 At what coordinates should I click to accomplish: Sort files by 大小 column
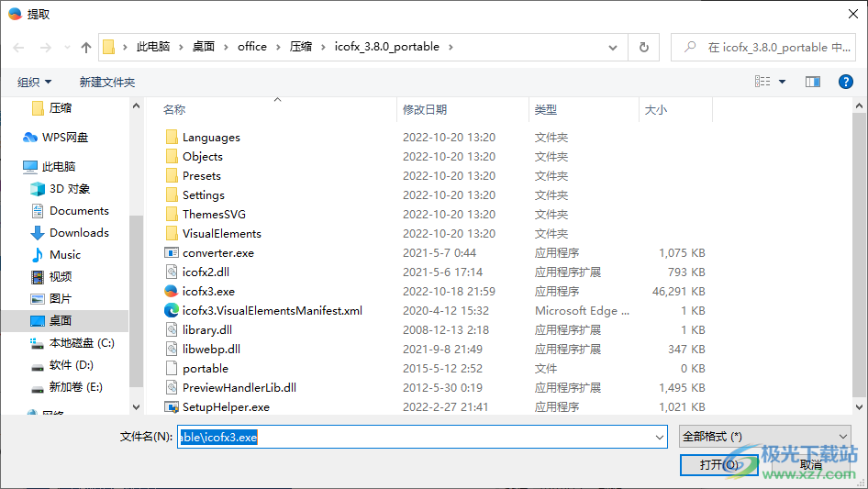point(656,110)
